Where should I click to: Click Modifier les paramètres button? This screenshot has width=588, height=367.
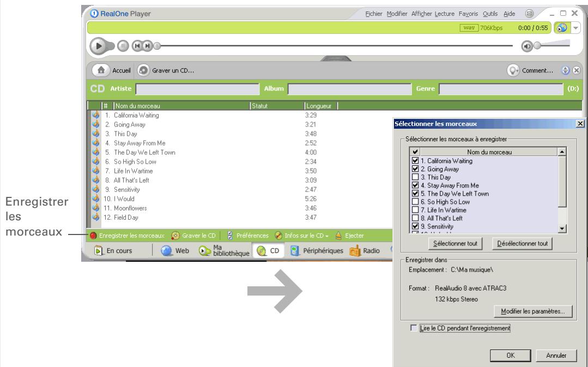533,311
